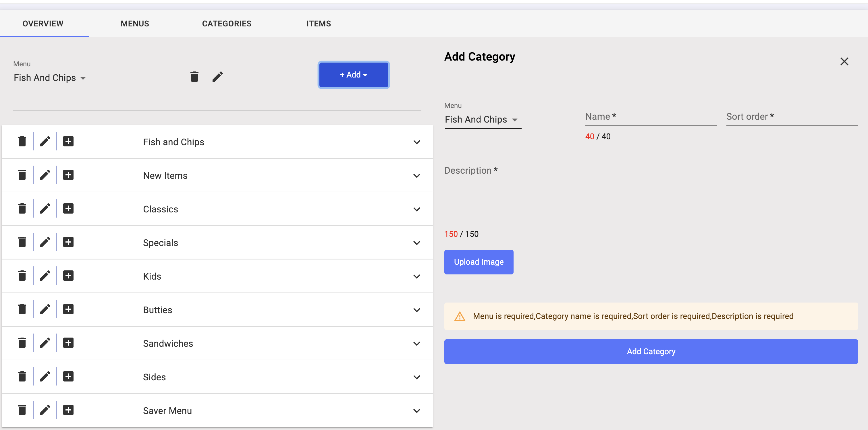Open the Menu dropdown above the category list
This screenshot has width=868, height=430.
pyautogui.click(x=51, y=78)
